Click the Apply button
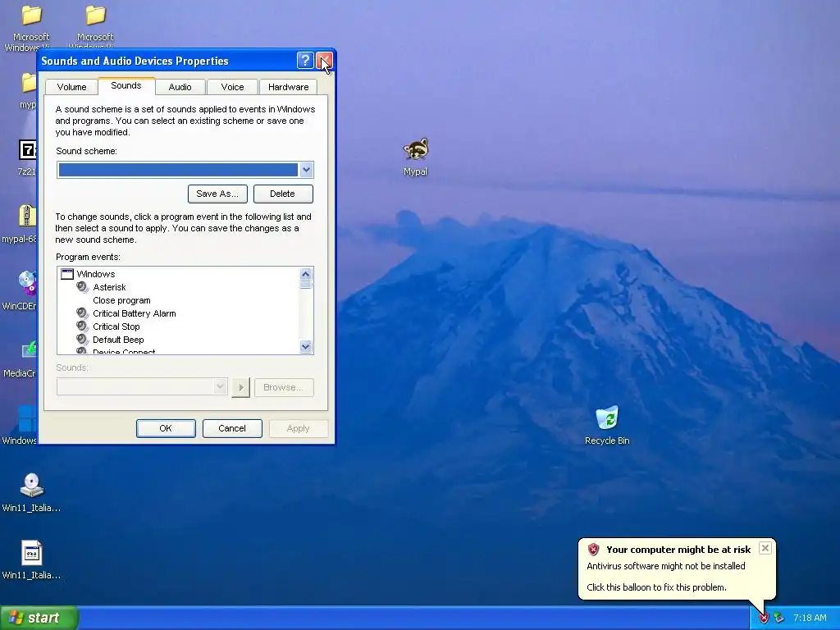The width and height of the screenshot is (840, 630). coord(299,428)
